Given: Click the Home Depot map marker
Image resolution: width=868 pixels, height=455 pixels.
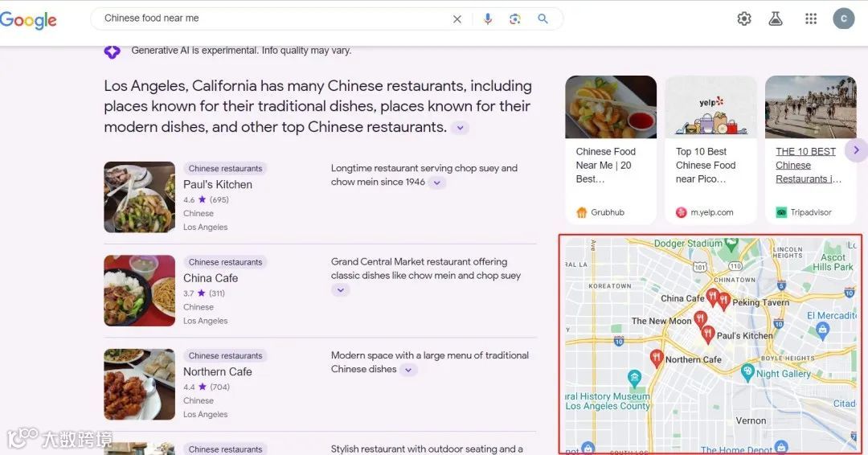Looking at the screenshot, I should pyautogui.click(x=781, y=446).
